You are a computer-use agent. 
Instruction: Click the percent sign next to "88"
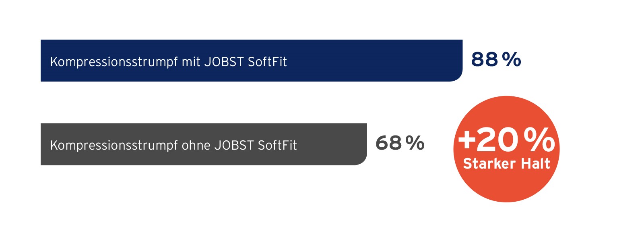512,59
